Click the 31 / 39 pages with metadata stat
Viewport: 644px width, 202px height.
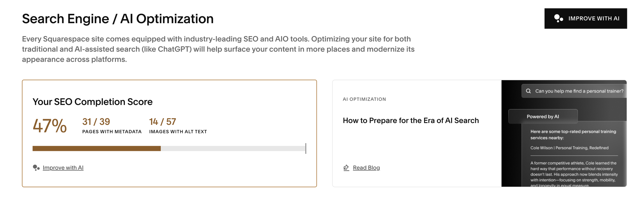pos(96,122)
